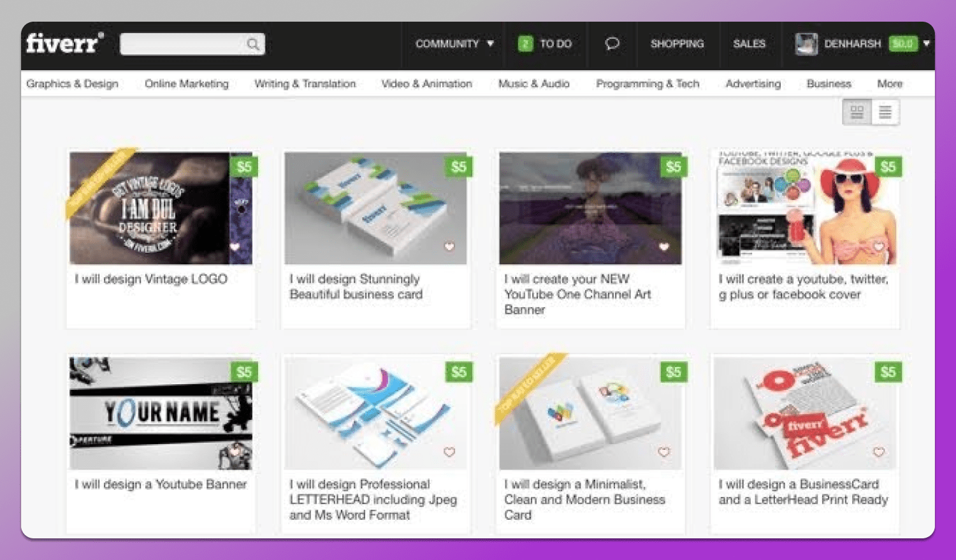Screen dimensions: 956x560
Task: Open the Shopping link
Action: pos(677,44)
